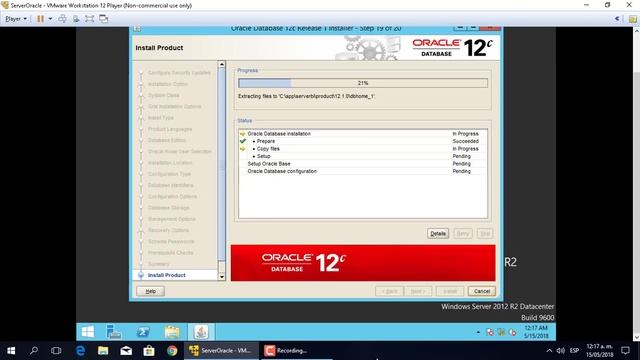This screenshot has height=360, width=640.
Task: Select the Recovery Options step
Action: tap(168, 230)
